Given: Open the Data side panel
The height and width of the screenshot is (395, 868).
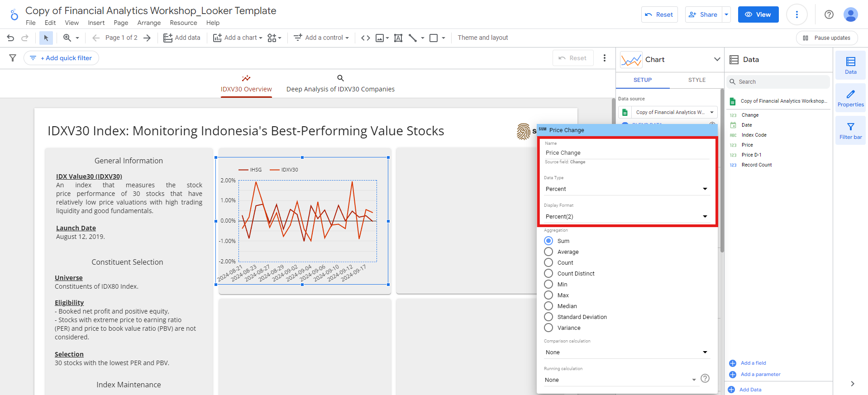Looking at the screenshot, I should pos(850,65).
